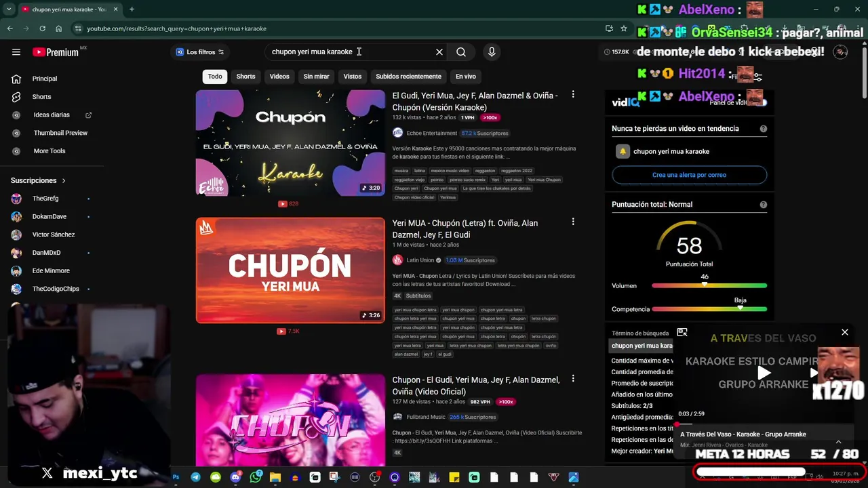The image size is (868, 488).
Task: Open the YouTube hamburger guide menu
Action: [16, 52]
